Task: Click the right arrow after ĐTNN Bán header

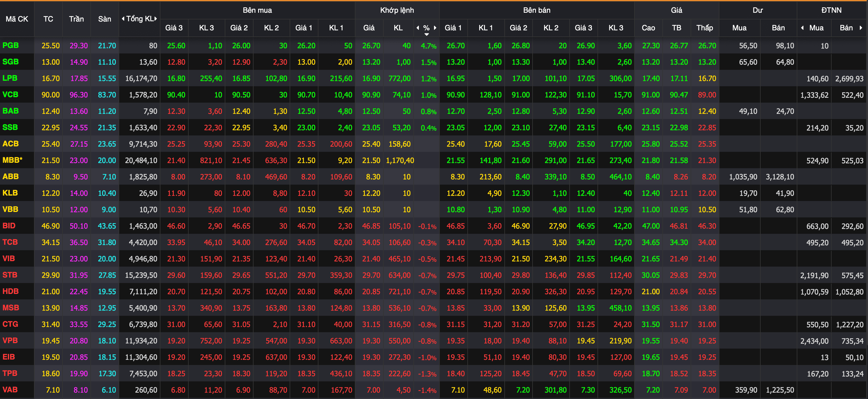Action: 861,28
